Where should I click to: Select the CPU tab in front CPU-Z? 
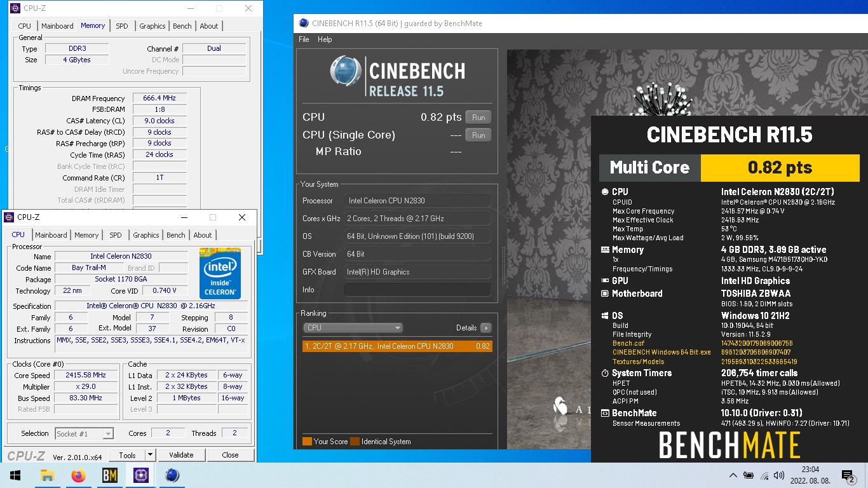18,234
